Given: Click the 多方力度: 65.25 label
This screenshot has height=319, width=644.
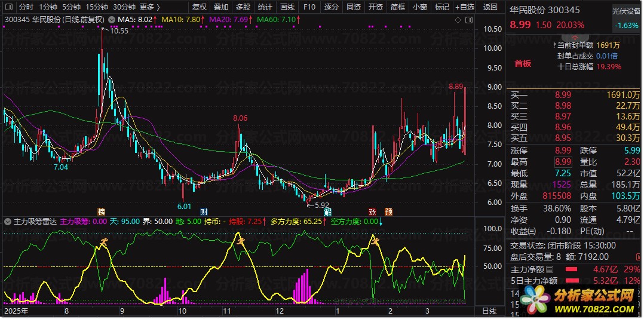Looking at the screenshot, I should tap(298, 221).
